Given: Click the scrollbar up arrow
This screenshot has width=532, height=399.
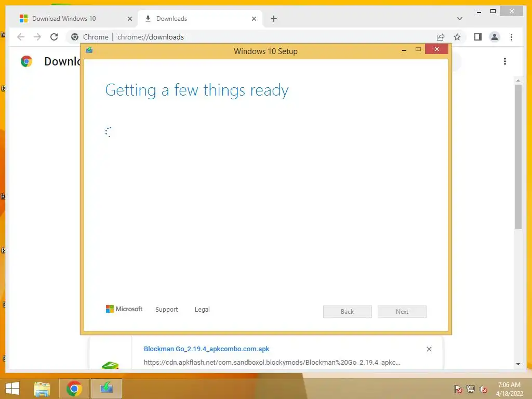Looking at the screenshot, I should pos(518,81).
